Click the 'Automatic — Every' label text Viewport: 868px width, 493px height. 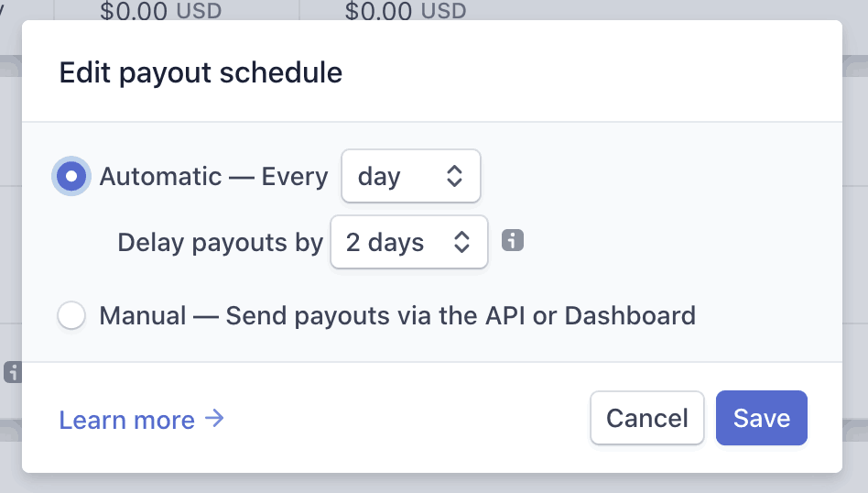[213, 177]
